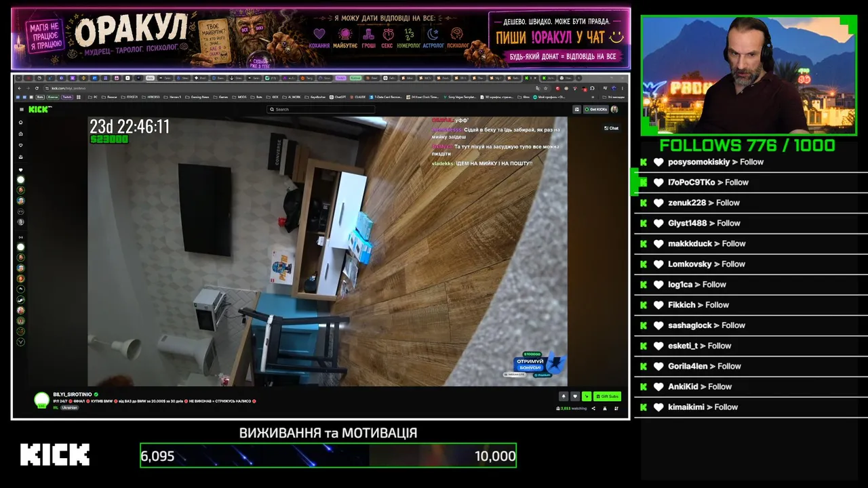868x488 pixels.
Task: Click the Gorila4len follow entry
Action: point(751,366)
